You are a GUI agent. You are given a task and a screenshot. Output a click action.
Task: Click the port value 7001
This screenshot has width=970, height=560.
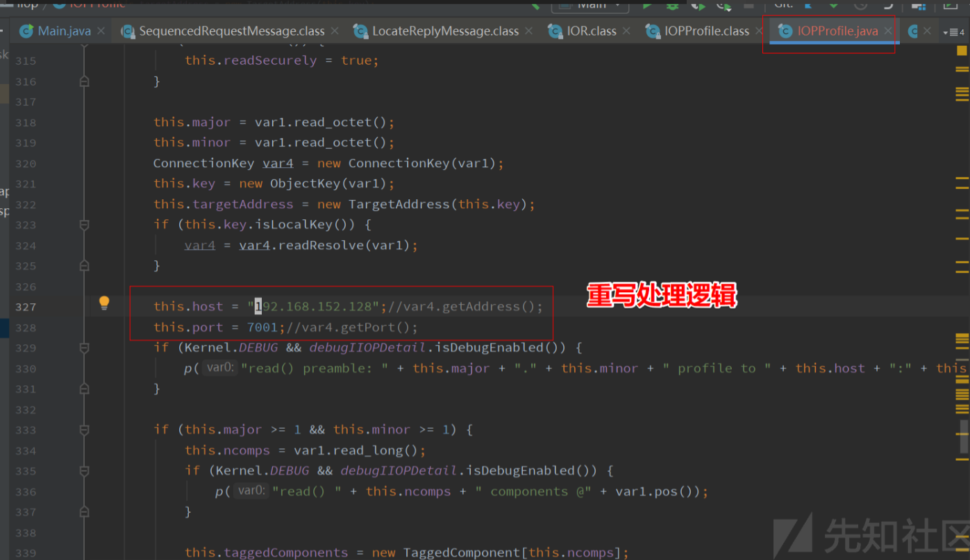tap(262, 327)
